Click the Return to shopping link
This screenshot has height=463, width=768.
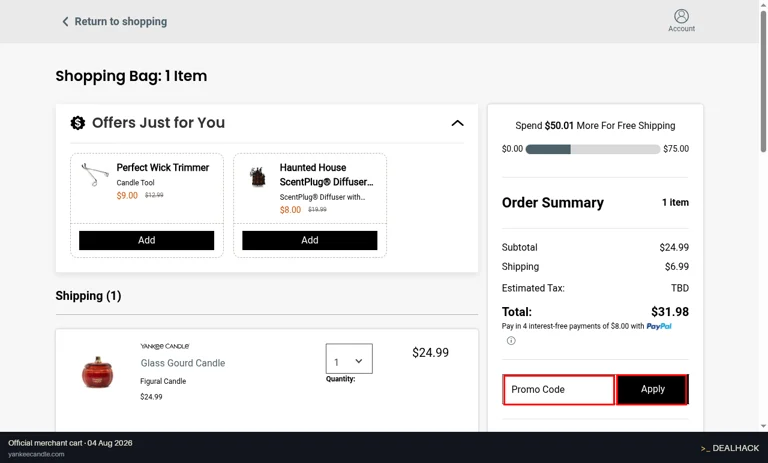pyautogui.click(x=120, y=22)
